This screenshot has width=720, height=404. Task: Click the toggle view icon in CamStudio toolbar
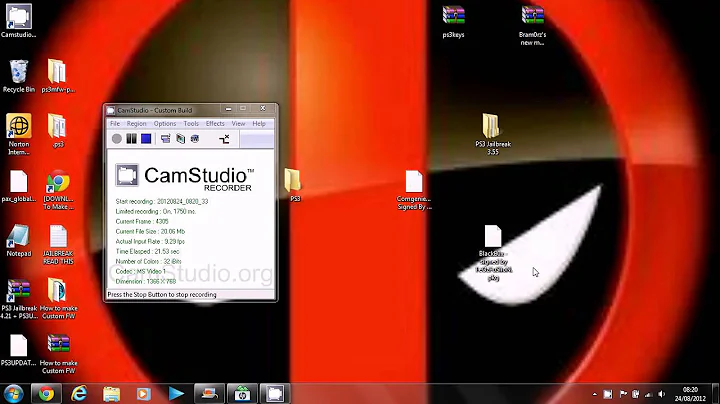(224, 139)
